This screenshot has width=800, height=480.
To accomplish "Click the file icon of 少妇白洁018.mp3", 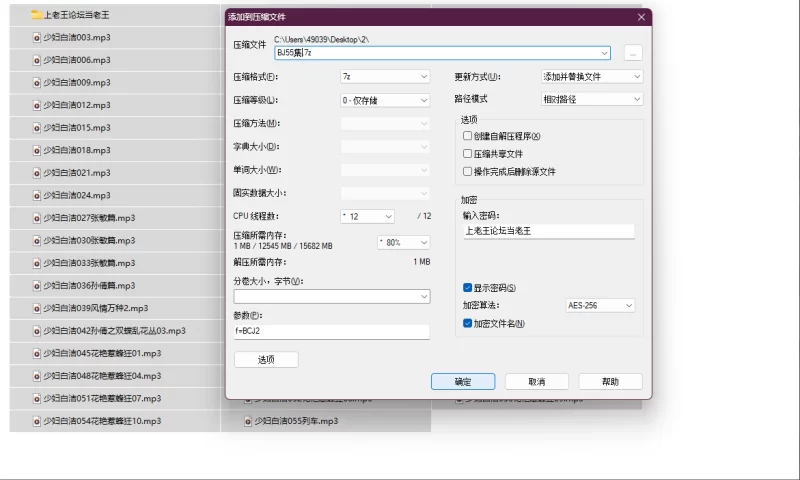I will [36, 150].
